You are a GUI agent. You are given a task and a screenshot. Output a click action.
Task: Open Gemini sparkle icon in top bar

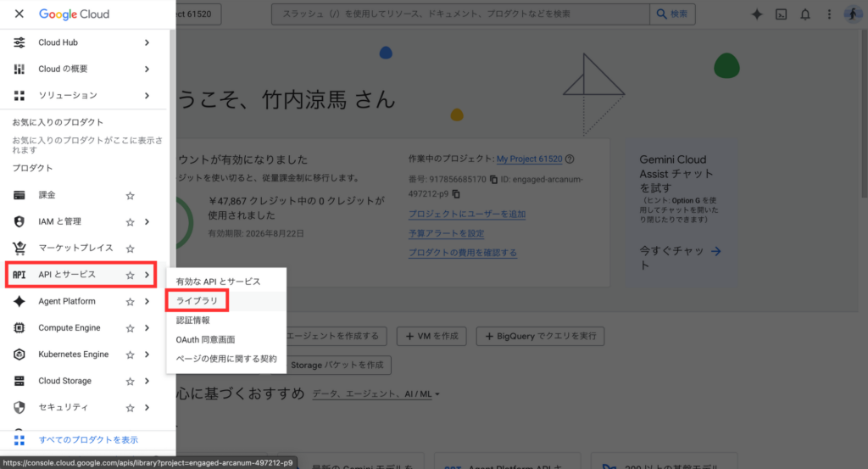click(757, 14)
